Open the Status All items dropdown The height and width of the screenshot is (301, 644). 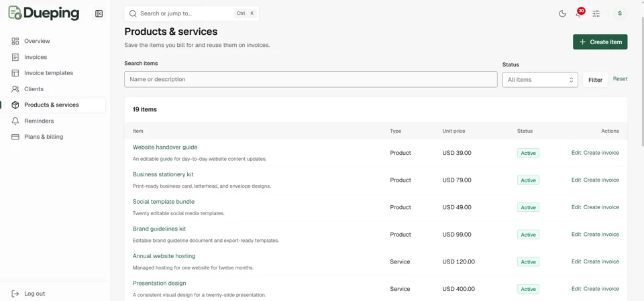tap(540, 80)
